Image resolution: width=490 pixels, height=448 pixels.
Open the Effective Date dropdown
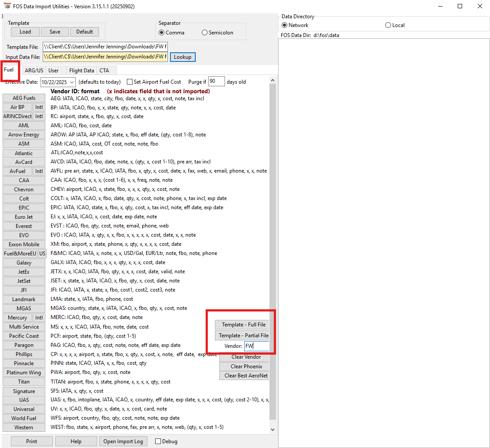(71, 82)
